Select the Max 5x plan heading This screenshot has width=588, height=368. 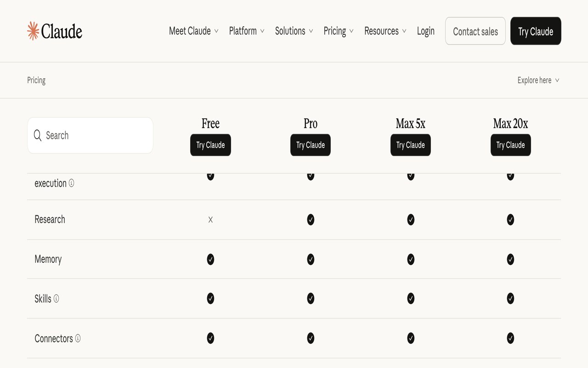click(411, 123)
